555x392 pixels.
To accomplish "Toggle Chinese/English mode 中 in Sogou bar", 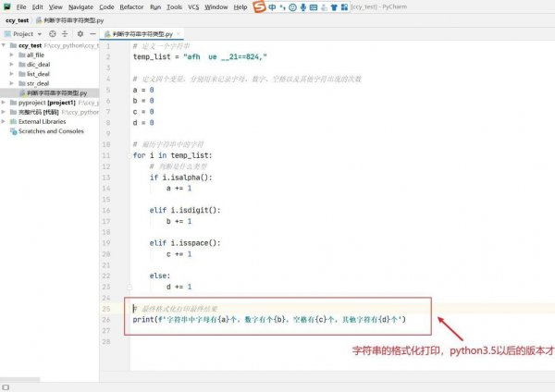I will click(x=272, y=7).
